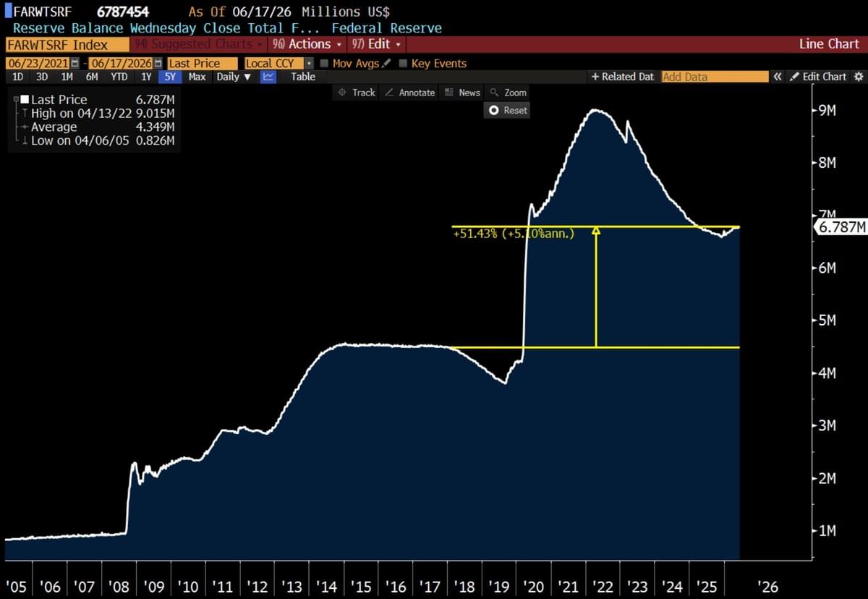The height and width of the screenshot is (599, 868).
Task: Click the Average 4.349M legend row
Action: pos(98,127)
